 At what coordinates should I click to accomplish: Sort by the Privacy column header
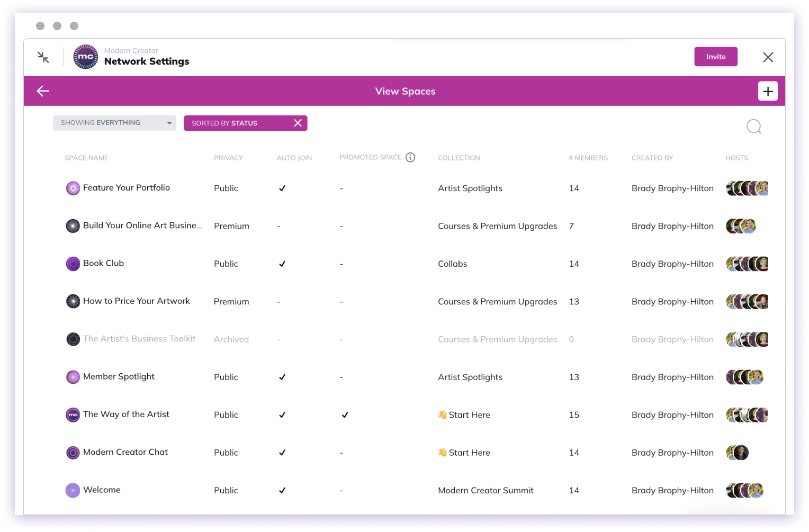228,158
